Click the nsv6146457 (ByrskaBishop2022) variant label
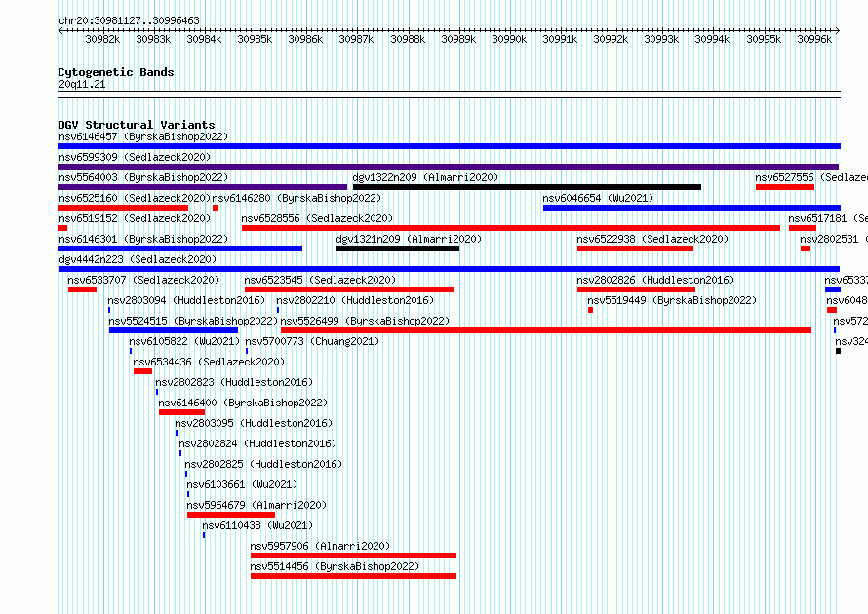This screenshot has height=614, width=868. (x=143, y=136)
